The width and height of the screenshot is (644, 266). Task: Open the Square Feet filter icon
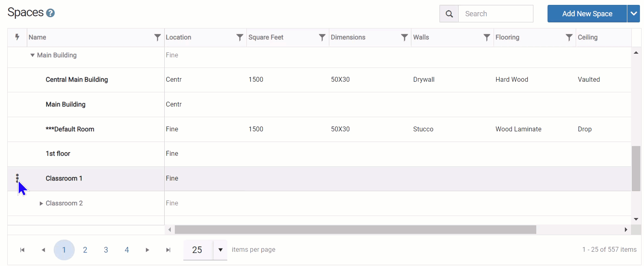[322, 37]
